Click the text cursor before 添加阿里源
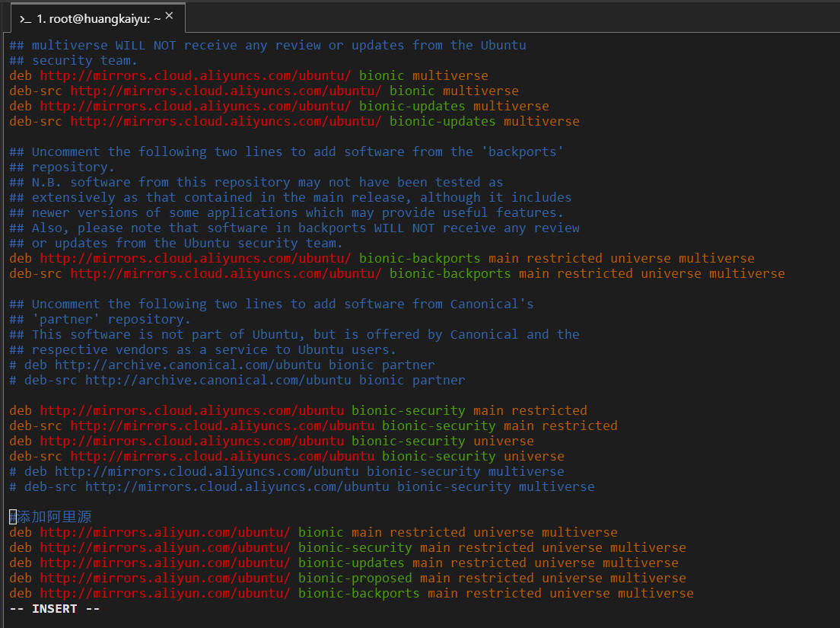This screenshot has height=628, width=840. (13, 517)
